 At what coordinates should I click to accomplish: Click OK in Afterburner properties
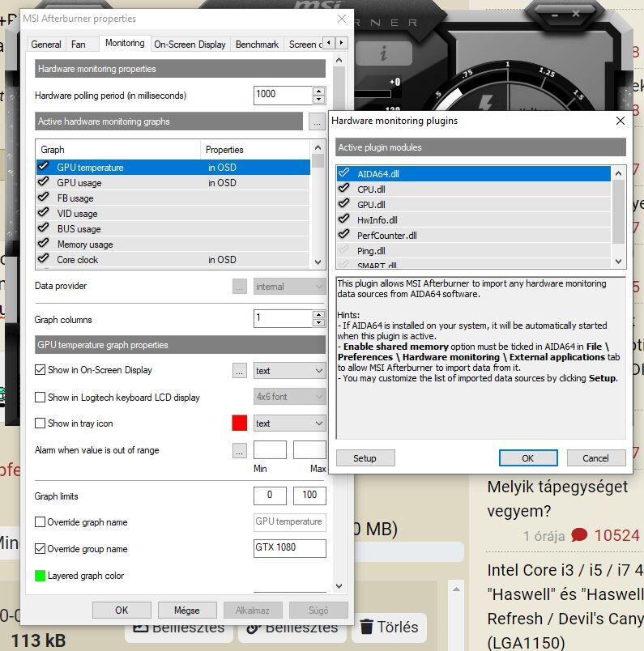pos(122,611)
